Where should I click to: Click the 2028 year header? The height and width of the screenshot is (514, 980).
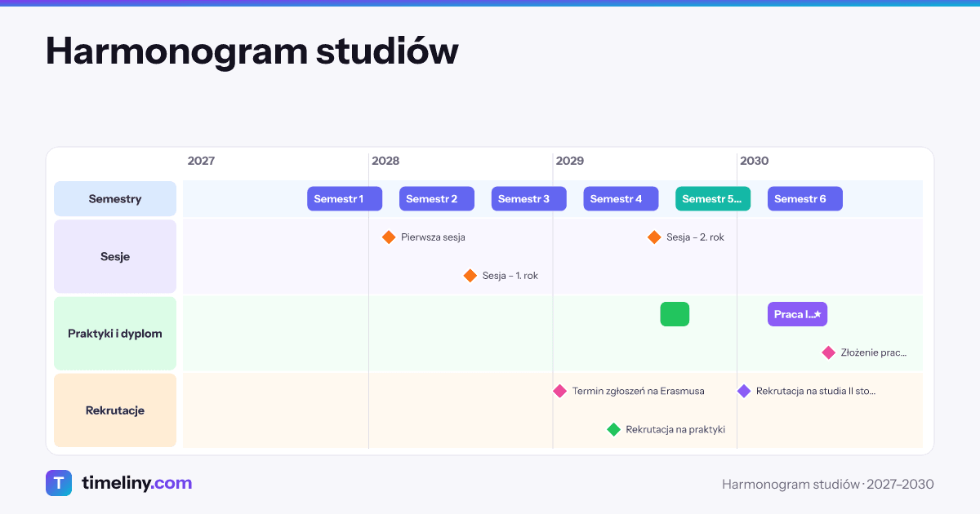[x=385, y=161]
